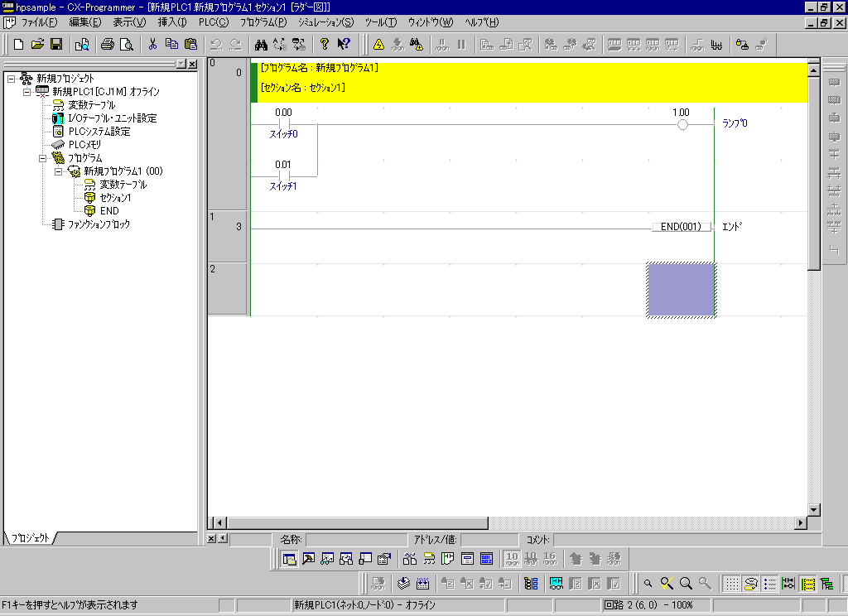
Task: Copy selection with the Copy icon
Action: click(171, 45)
